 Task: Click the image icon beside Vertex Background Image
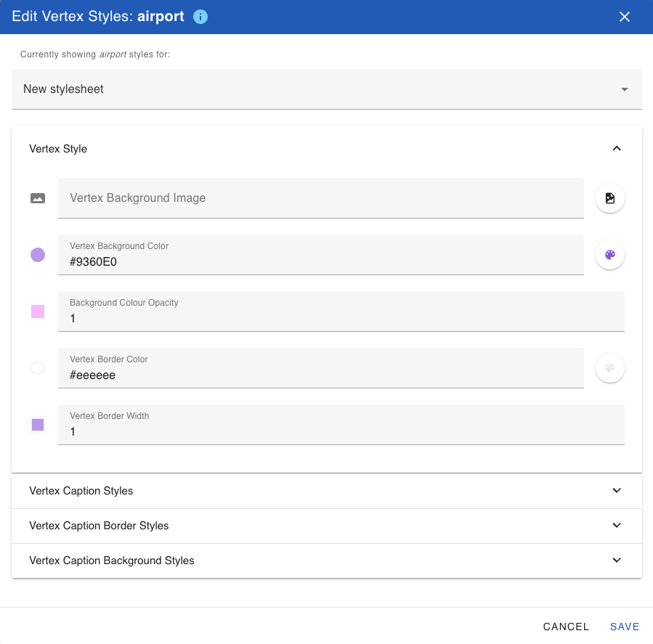coord(38,197)
